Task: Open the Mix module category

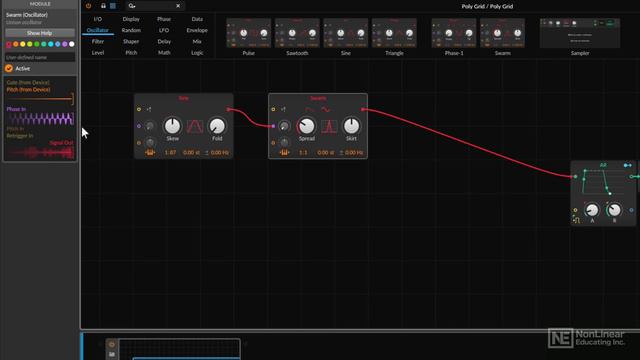Action: point(197,41)
